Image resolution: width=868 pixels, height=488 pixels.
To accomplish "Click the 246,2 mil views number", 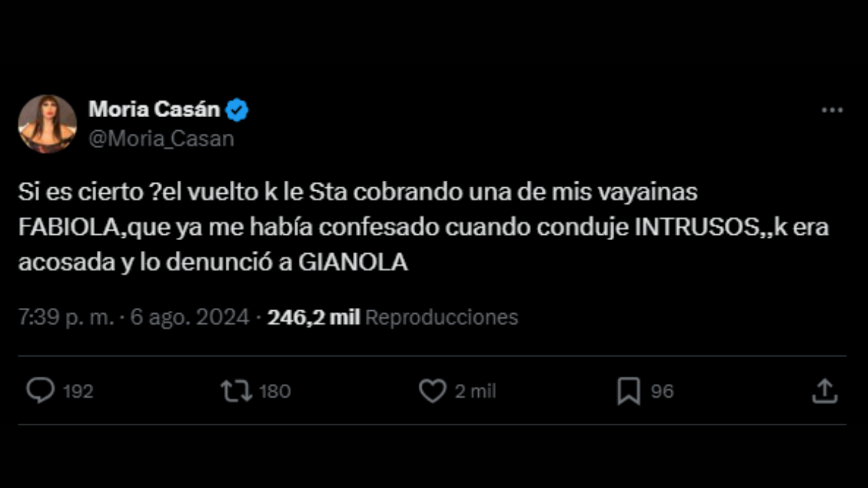I will coord(313,317).
